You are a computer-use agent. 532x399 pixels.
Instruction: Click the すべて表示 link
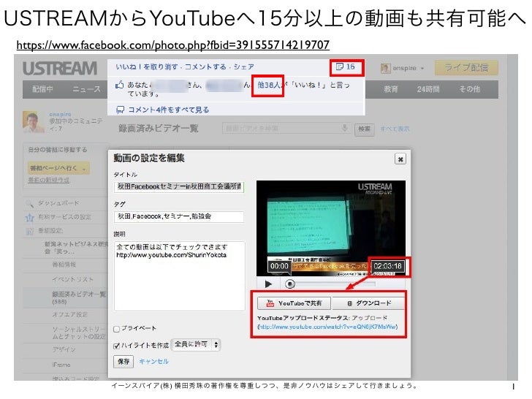395,129
